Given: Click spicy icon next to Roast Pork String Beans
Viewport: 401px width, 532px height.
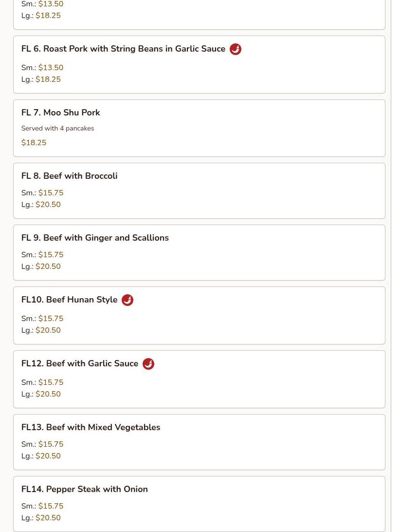Looking at the screenshot, I should pyautogui.click(x=235, y=49).
